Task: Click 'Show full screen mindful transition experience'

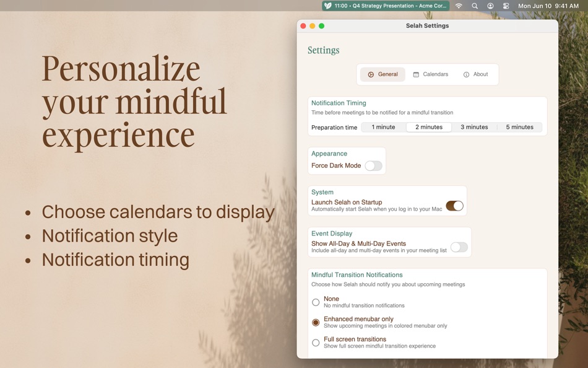Action: pyautogui.click(x=379, y=346)
